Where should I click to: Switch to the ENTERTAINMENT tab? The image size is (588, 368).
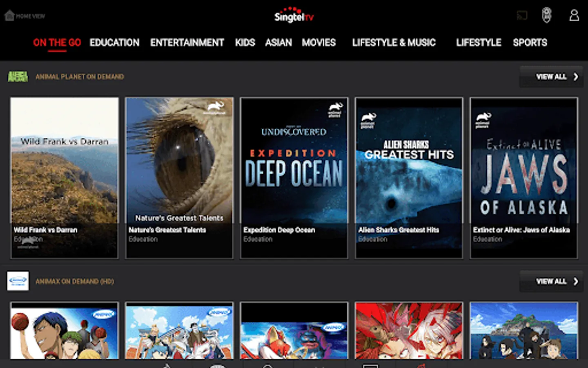[187, 43]
